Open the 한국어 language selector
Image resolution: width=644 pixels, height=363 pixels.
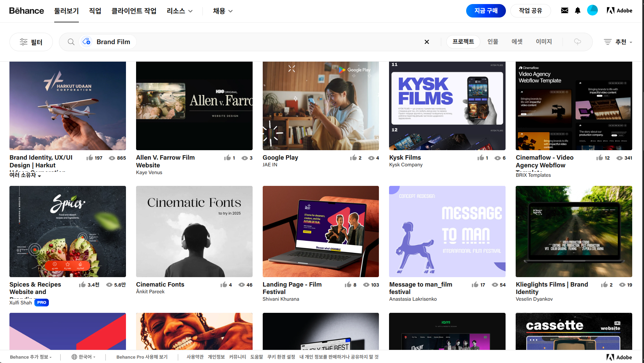tap(84, 357)
